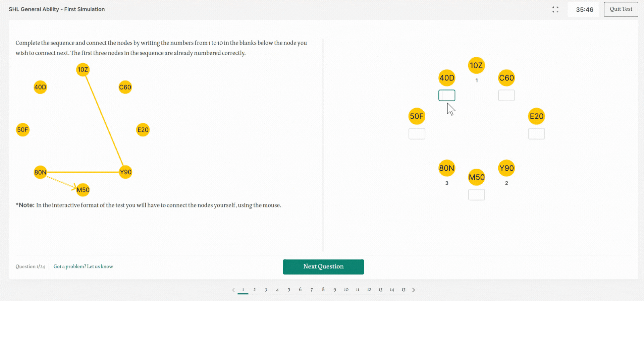Click the '*Note:' label under the diagram
This screenshot has width=644, height=362.
click(x=25, y=205)
